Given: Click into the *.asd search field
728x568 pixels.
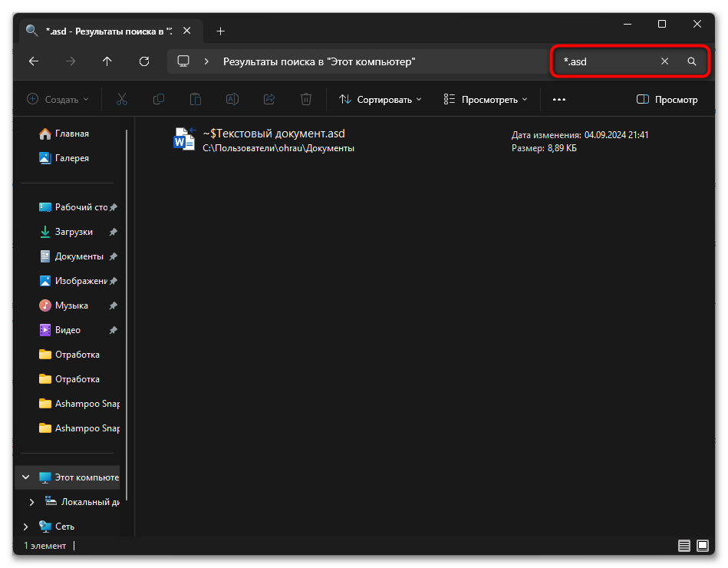Looking at the screenshot, I should point(606,61).
